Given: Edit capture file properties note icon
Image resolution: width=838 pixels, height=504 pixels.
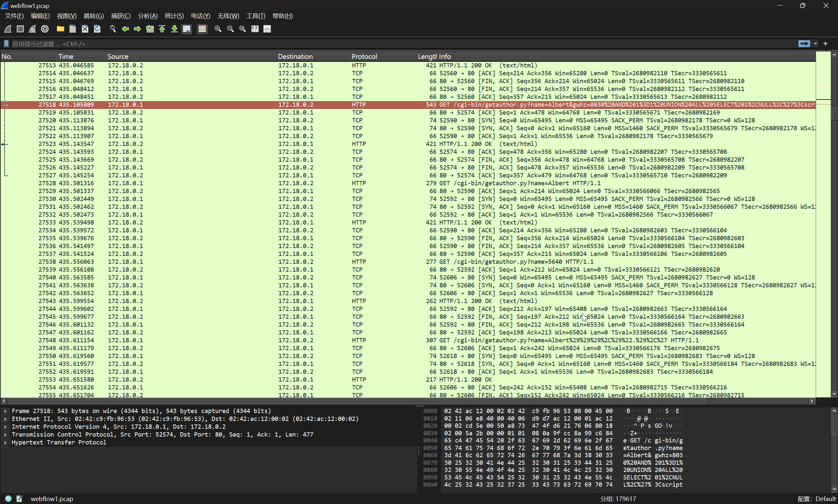Looking at the screenshot, I should pyautogui.click(x=19, y=498).
